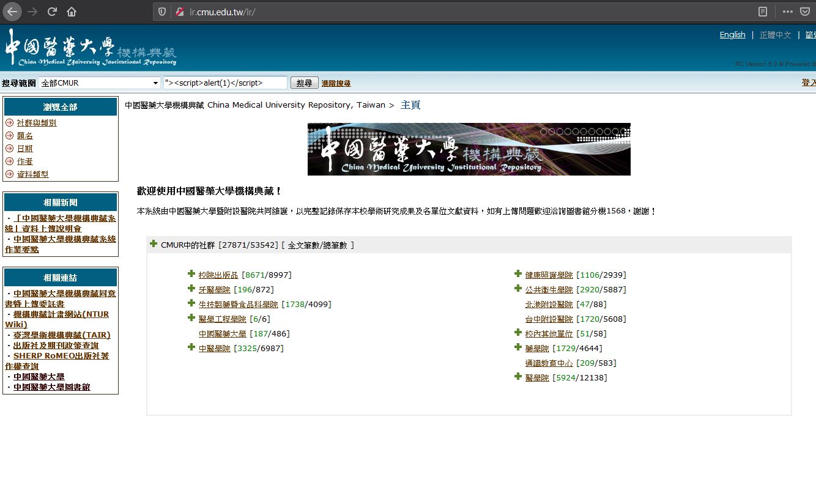Open the 出版社及期刊政策查詢 link
The image size is (816, 504).
coord(56,346)
